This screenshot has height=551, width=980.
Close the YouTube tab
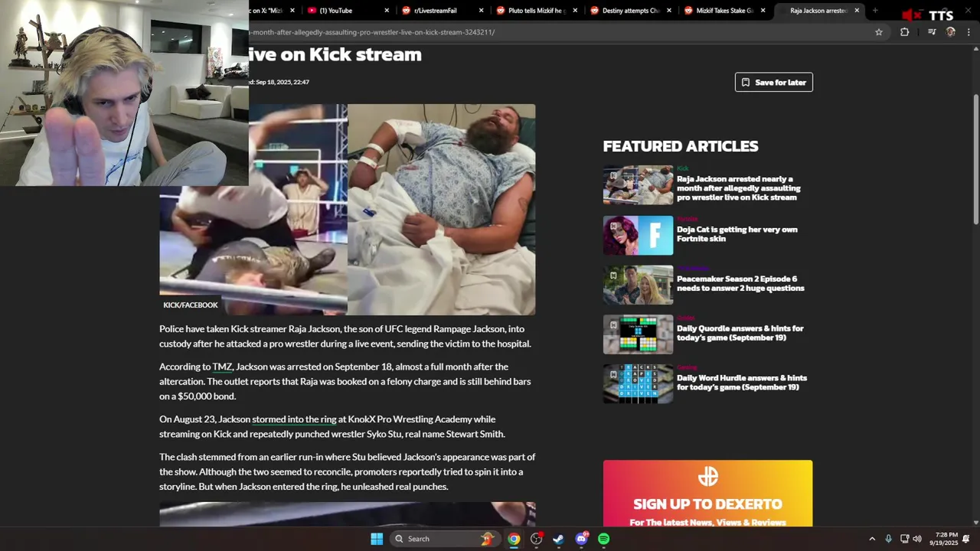click(387, 11)
